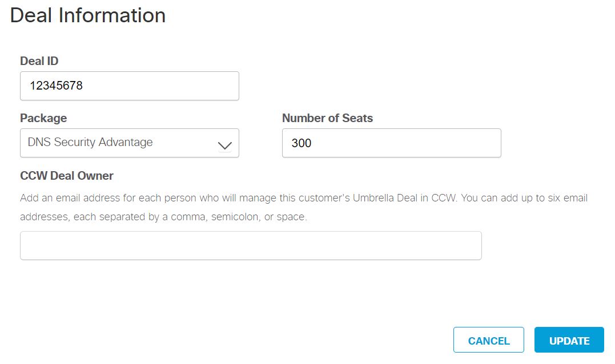Click the 300 seats value
The width and height of the screenshot is (615, 364).
[302, 143]
